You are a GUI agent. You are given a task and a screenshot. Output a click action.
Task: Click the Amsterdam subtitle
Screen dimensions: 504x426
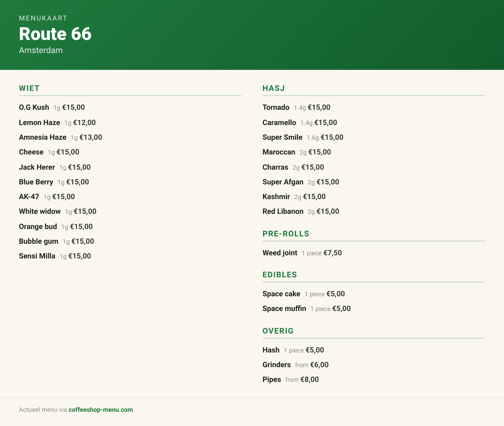coord(41,50)
